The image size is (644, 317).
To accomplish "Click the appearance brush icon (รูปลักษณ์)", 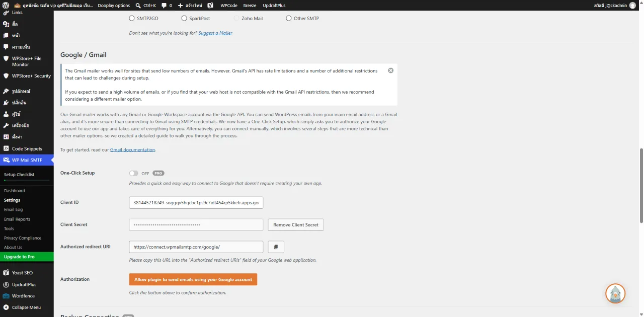I will tap(6, 91).
